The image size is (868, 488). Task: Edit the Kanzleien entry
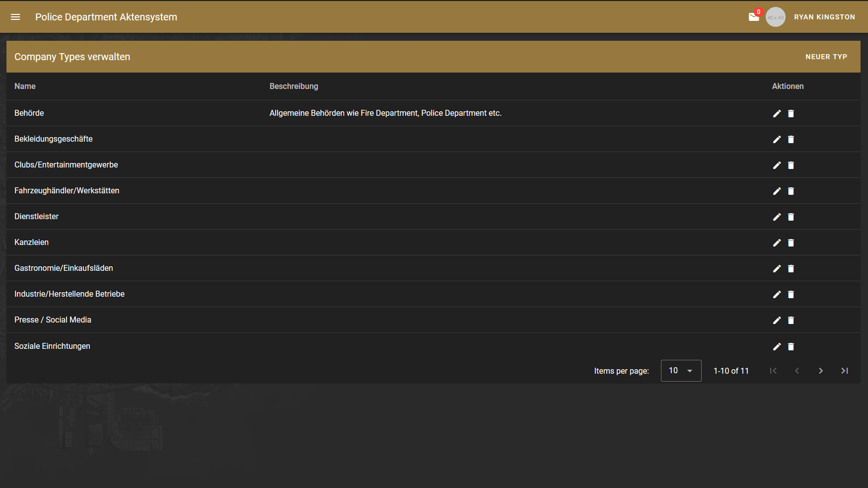(777, 243)
